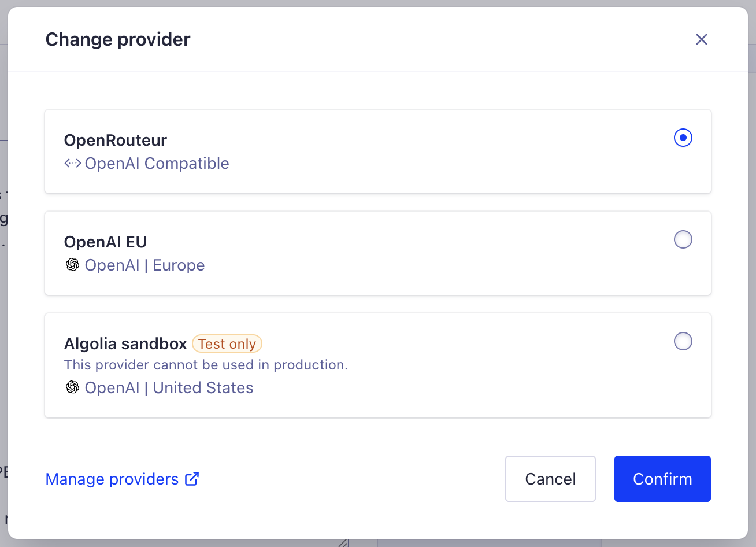Click the OpenAI Compatible code icon
Image resolution: width=756 pixels, height=547 pixels.
72,163
